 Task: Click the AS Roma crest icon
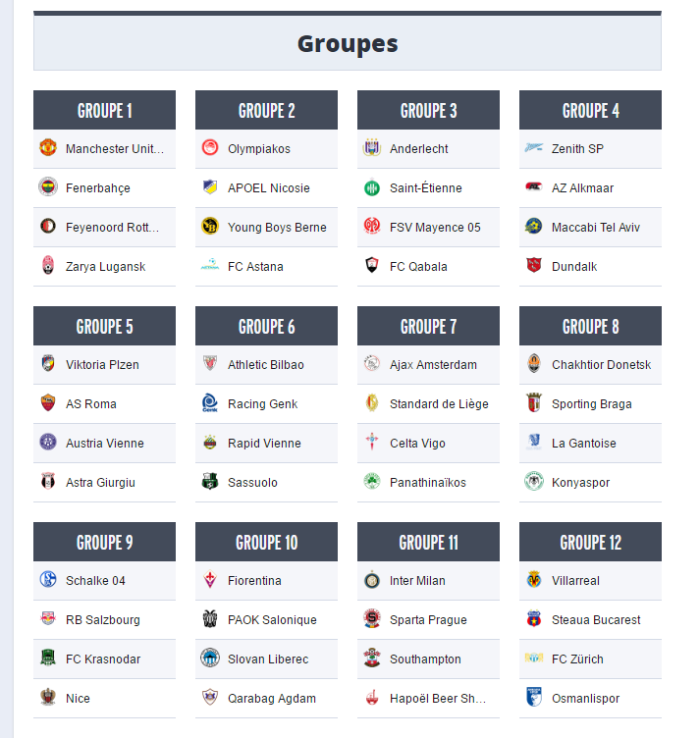tap(48, 403)
